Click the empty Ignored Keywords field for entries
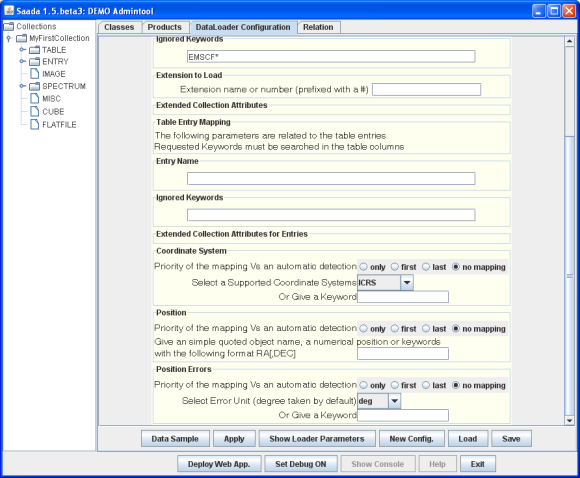The height and width of the screenshot is (478, 580). tap(331, 215)
